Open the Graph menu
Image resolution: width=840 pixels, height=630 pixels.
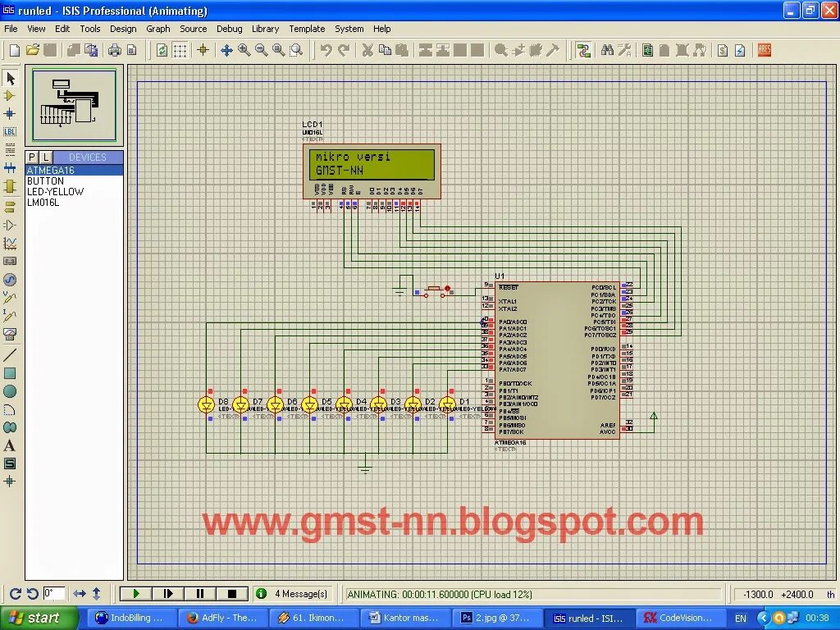pyautogui.click(x=158, y=29)
